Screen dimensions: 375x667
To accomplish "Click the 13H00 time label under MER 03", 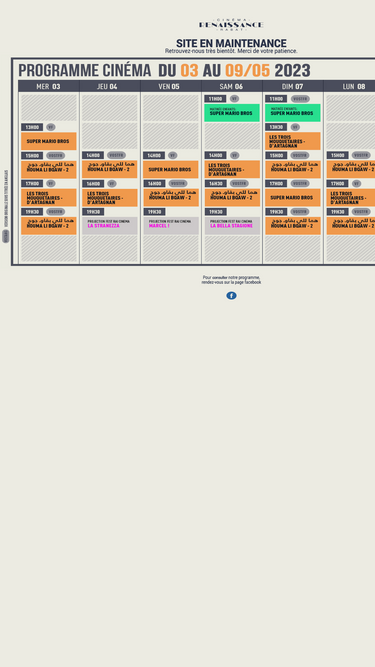I will pyautogui.click(x=32, y=127).
